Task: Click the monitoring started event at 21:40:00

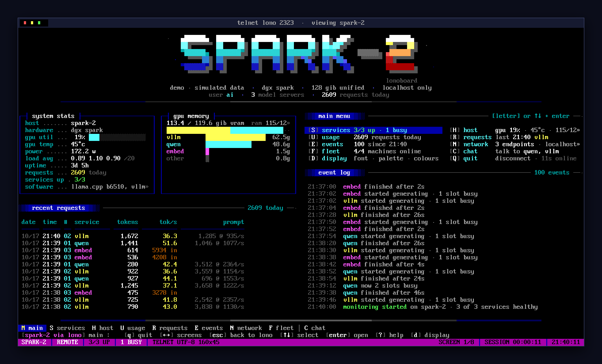Action: point(423,307)
